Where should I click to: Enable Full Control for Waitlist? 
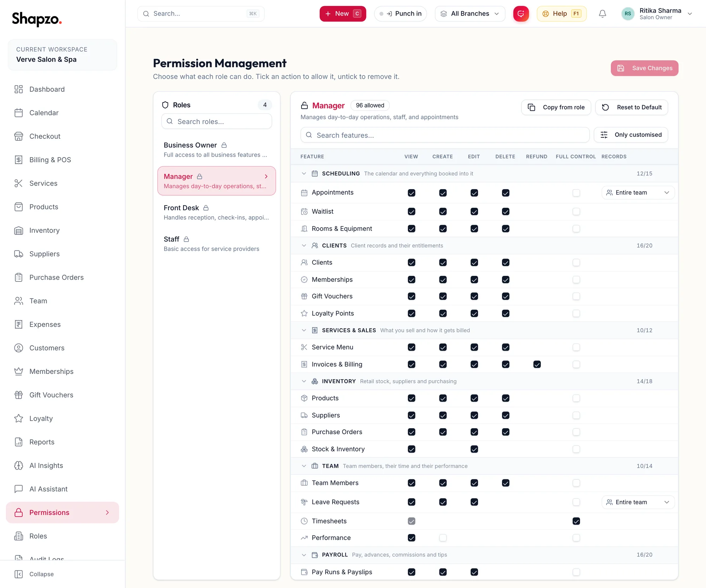[576, 212]
